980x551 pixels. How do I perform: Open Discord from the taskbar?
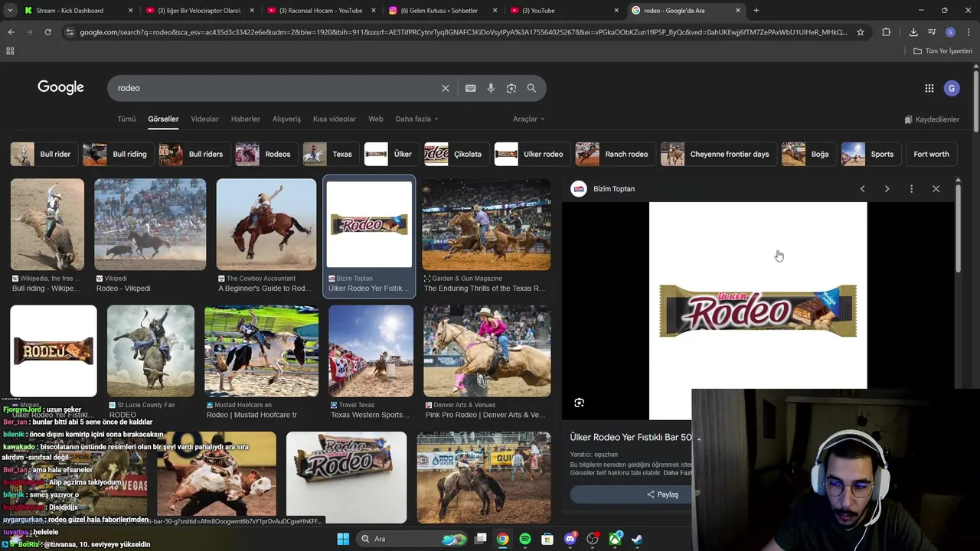570,539
